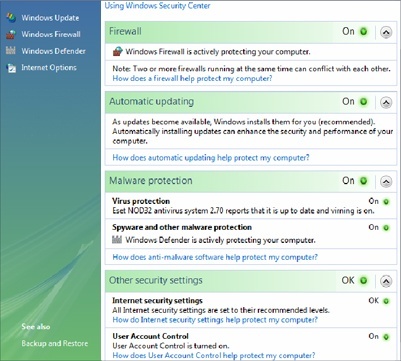
Task: Click the 'User Account Control' subheading
Action: pos(150,336)
